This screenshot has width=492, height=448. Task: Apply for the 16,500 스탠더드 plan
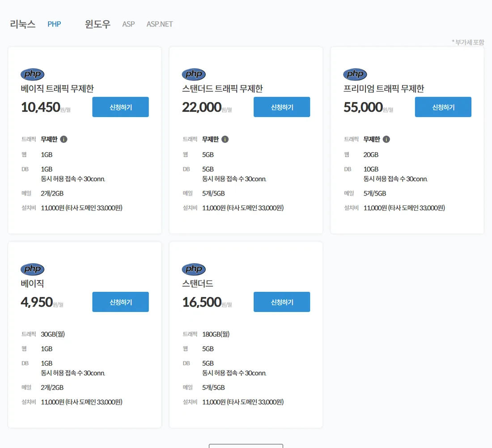click(282, 302)
